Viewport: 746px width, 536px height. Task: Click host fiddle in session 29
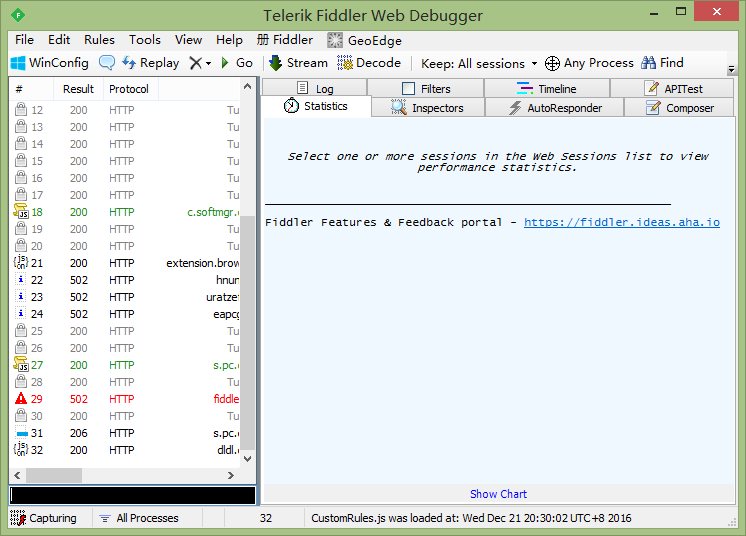[x=226, y=399]
